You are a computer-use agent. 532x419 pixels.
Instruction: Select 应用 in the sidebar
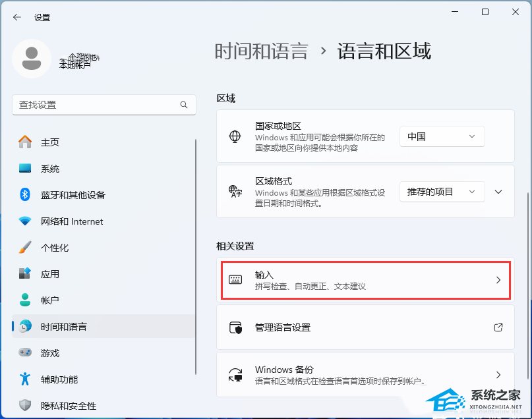point(103,274)
